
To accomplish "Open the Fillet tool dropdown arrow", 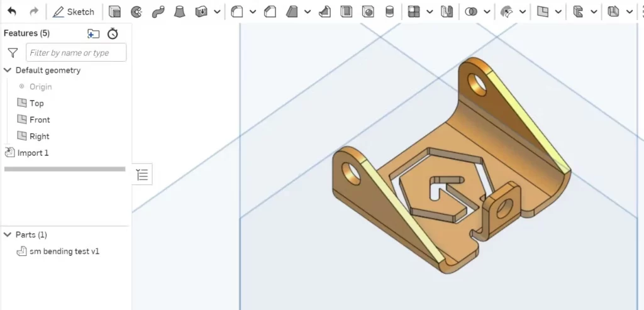I will click(x=253, y=11).
